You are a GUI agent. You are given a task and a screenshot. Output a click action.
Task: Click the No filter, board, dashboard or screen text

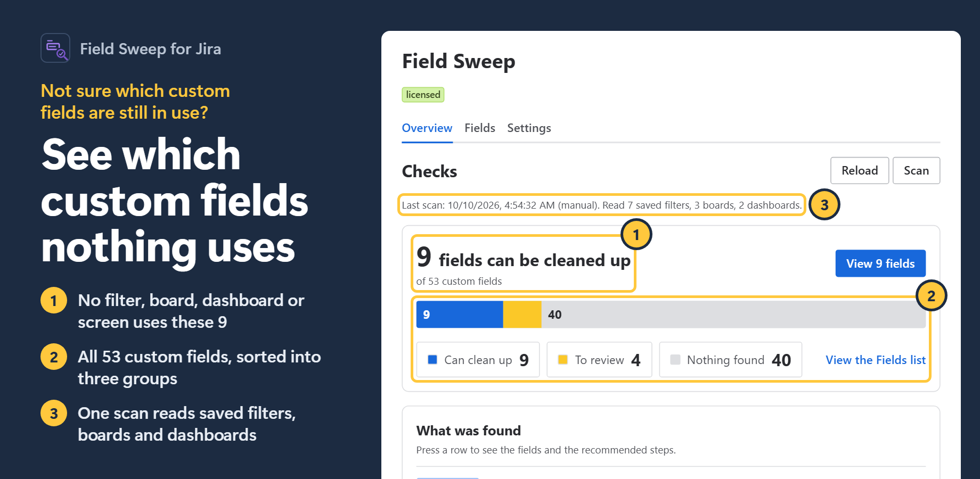click(x=191, y=311)
